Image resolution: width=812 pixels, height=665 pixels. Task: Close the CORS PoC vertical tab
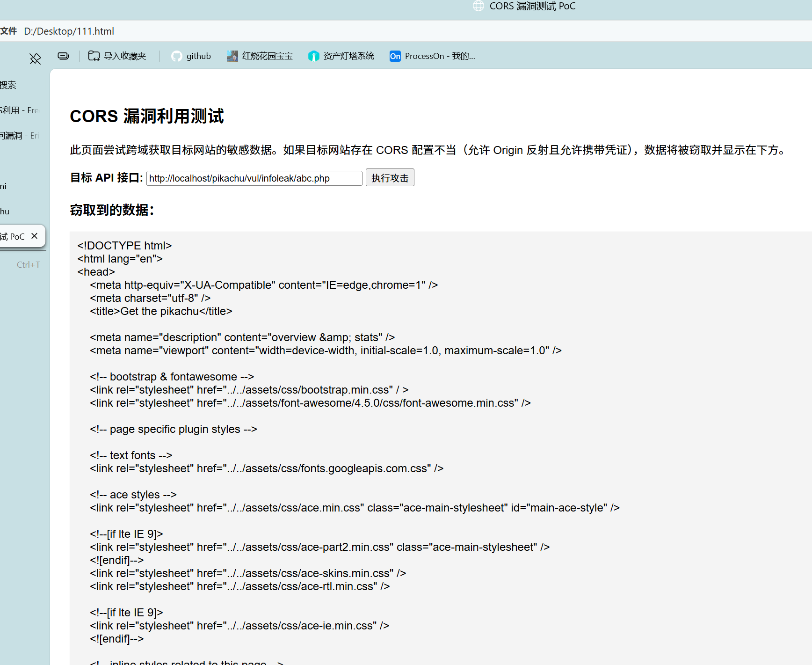coord(34,236)
